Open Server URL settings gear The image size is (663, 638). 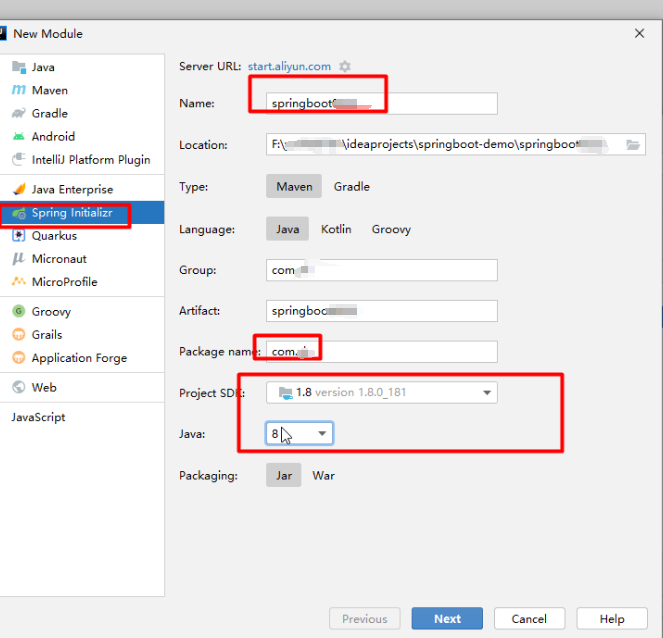[x=345, y=66]
